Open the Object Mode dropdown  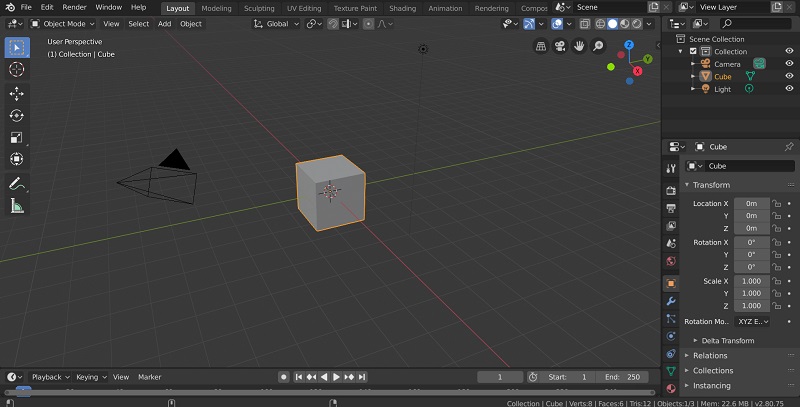62,23
